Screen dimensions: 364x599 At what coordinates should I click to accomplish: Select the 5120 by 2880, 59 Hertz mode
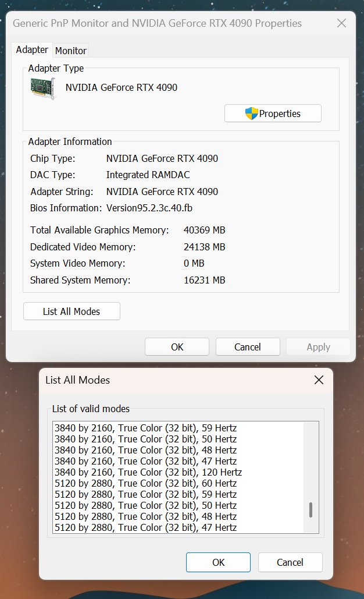[178, 494]
